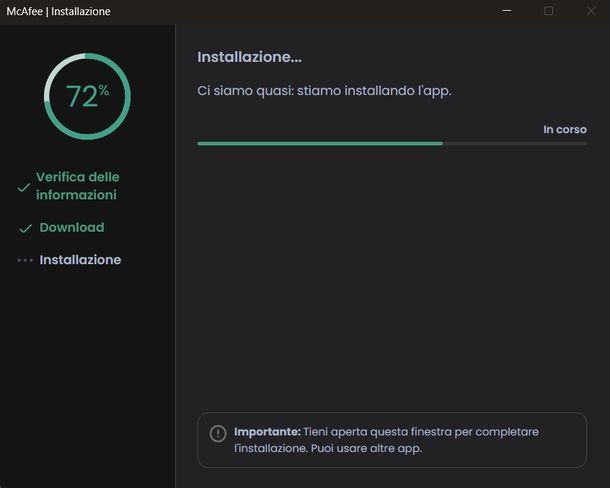Click the McAfee | Installazione window title
Image resolution: width=610 pixels, height=488 pixels.
coord(58,11)
